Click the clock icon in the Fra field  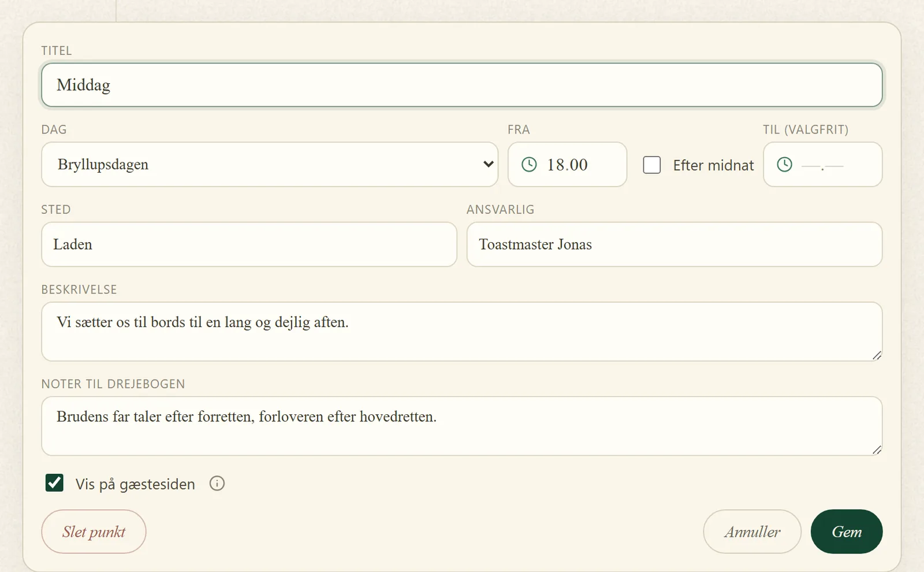tap(529, 165)
